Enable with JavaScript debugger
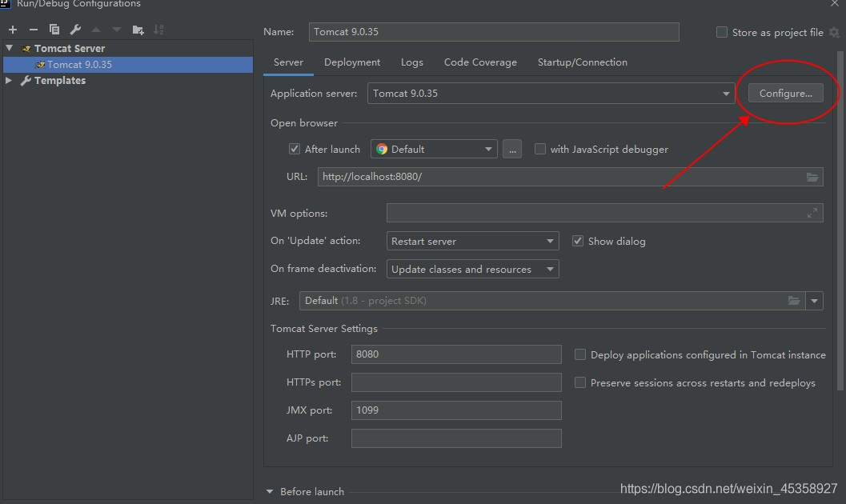 click(x=539, y=149)
